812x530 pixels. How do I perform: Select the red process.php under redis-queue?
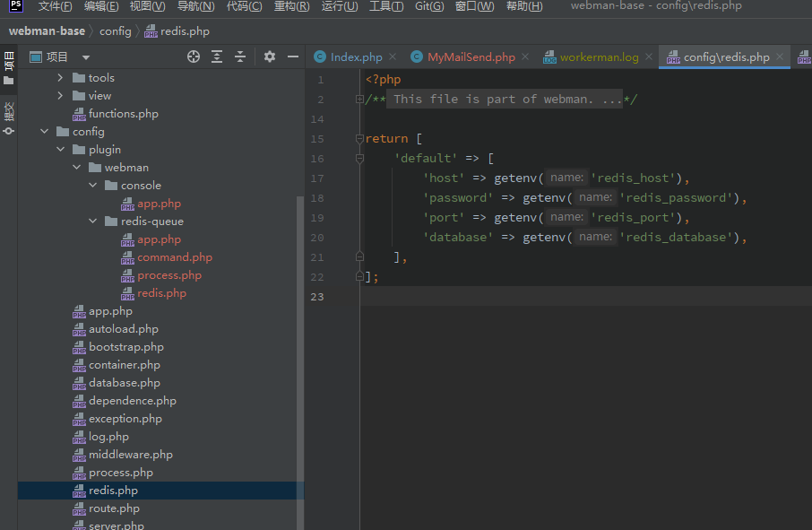pyautogui.click(x=169, y=275)
